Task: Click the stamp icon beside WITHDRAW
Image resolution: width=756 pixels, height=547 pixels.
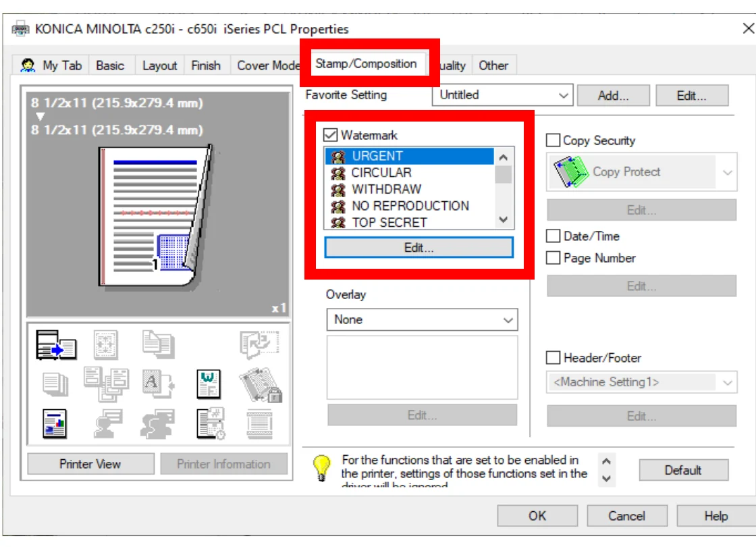Action: pyautogui.click(x=338, y=190)
